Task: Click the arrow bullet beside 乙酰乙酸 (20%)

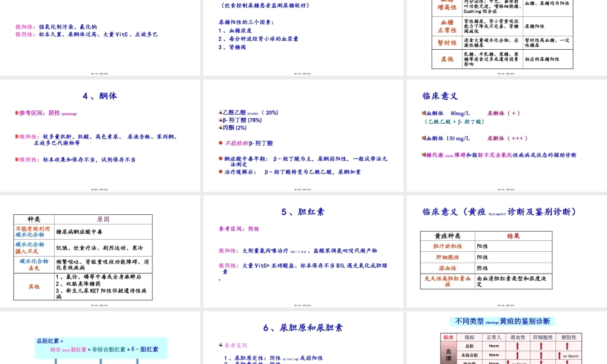Action: click(x=220, y=113)
